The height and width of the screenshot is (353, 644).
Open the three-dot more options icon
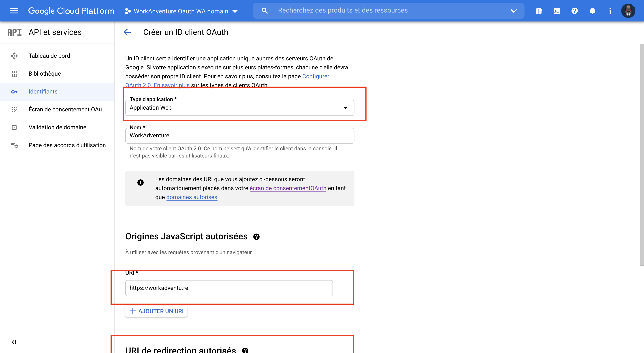pos(610,11)
